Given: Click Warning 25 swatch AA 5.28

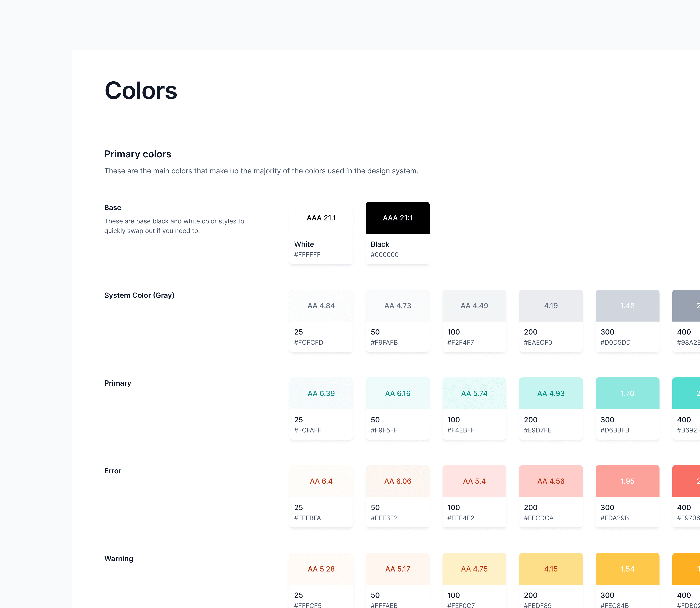Looking at the screenshot, I should (321, 569).
